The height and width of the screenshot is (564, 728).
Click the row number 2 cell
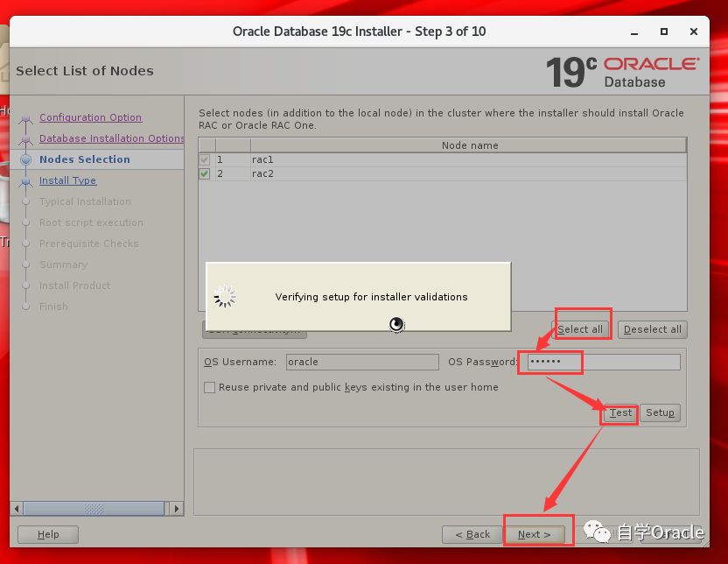click(x=233, y=173)
